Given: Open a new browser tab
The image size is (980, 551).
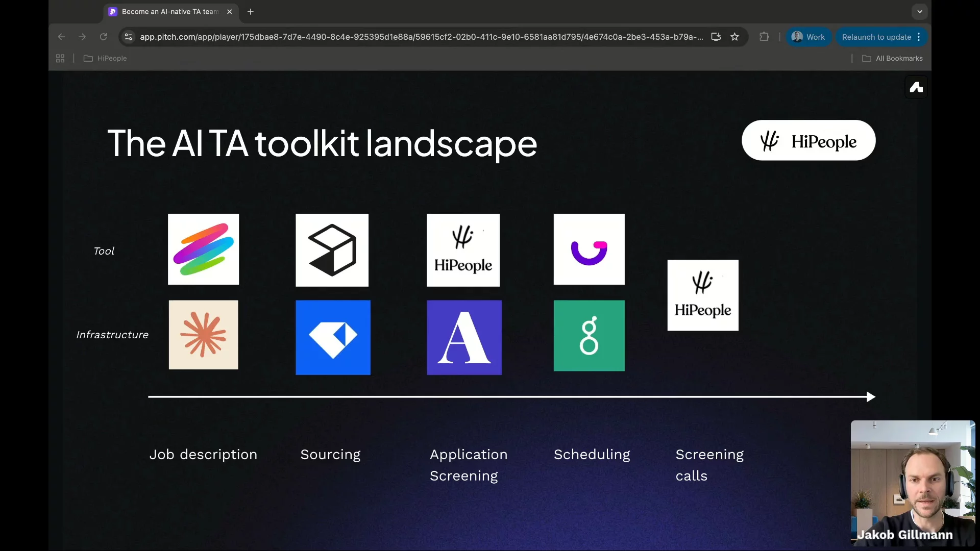Looking at the screenshot, I should point(250,12).
